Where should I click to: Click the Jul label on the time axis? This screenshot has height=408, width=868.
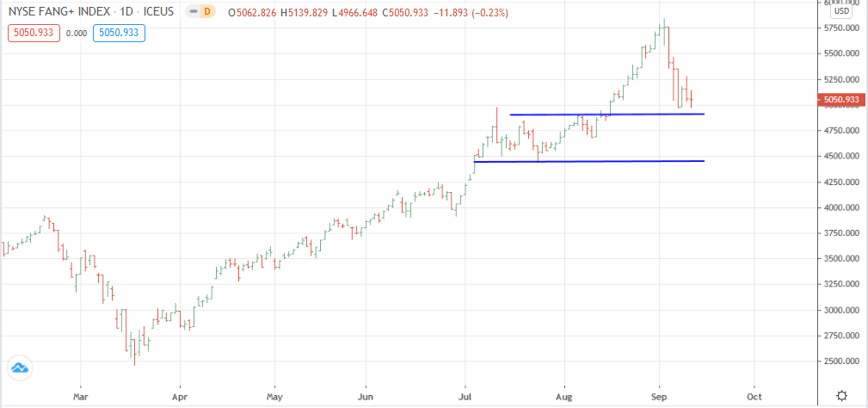point(465,399)
